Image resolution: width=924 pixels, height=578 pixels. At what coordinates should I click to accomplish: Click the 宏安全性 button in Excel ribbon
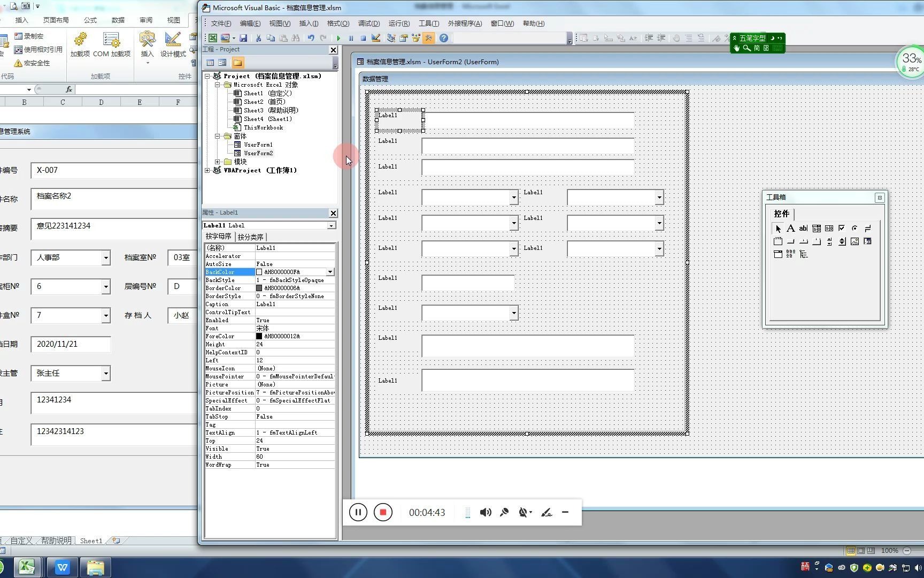[32, 63]
